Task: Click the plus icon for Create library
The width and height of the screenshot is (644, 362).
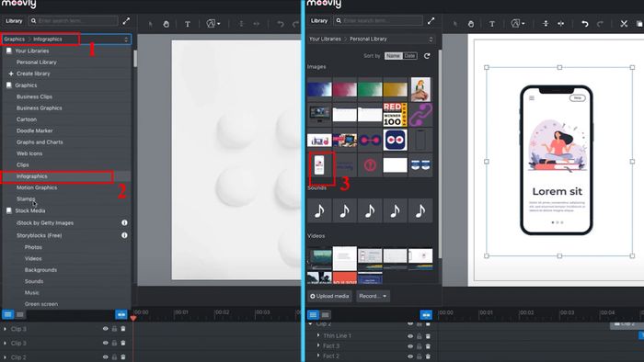Action: pos(11,74)
